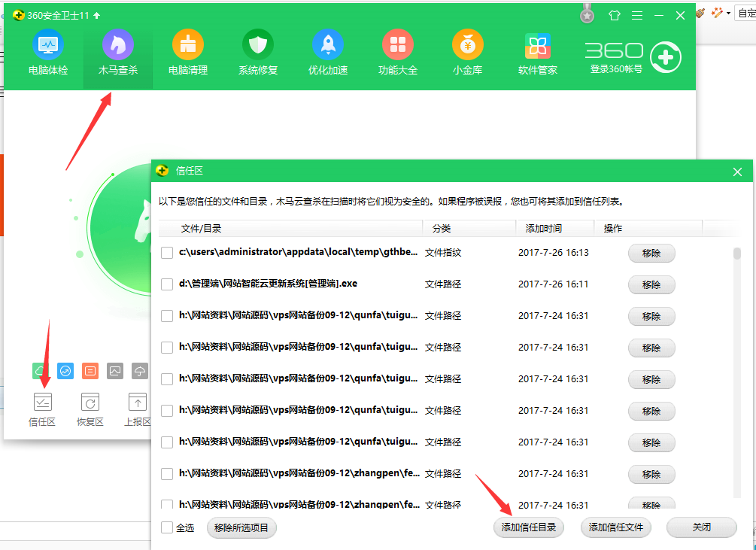This screenshot has width=756, height=550.
Task: Open the 功能大全 all features section
Action: [x=398, y=53]
